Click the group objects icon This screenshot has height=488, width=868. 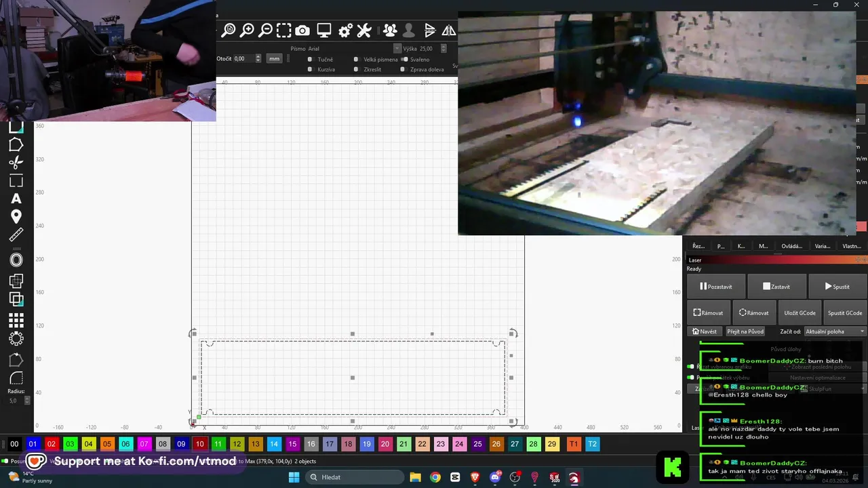point(390,30)
